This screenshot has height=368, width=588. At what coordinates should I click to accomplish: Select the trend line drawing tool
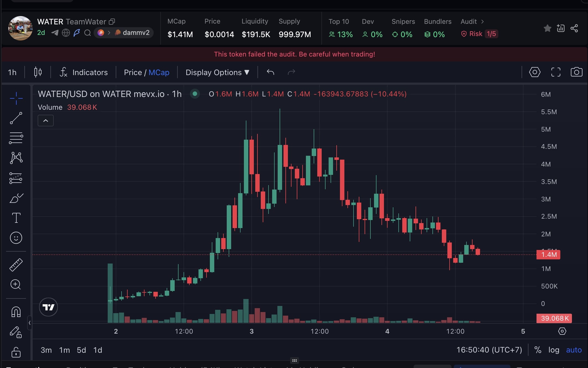pos(16,118)
